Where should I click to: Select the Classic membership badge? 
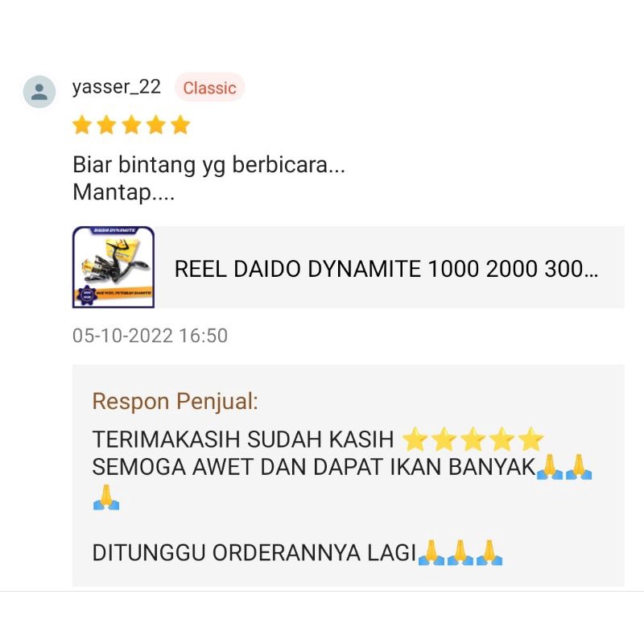(x=209, y=88)
